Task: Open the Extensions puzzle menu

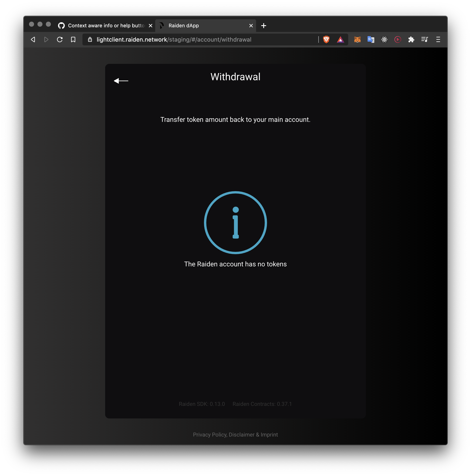Action: pos(411,39)
